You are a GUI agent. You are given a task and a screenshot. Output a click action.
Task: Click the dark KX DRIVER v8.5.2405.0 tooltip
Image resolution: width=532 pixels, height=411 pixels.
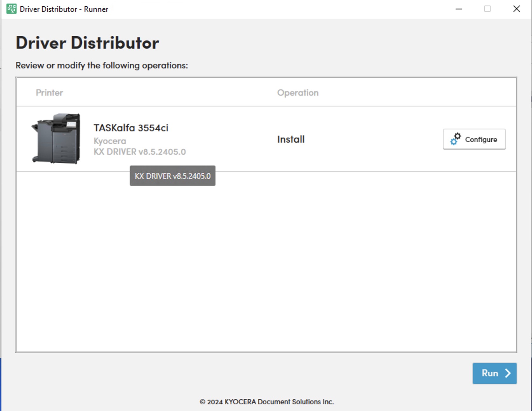[173, 176]
